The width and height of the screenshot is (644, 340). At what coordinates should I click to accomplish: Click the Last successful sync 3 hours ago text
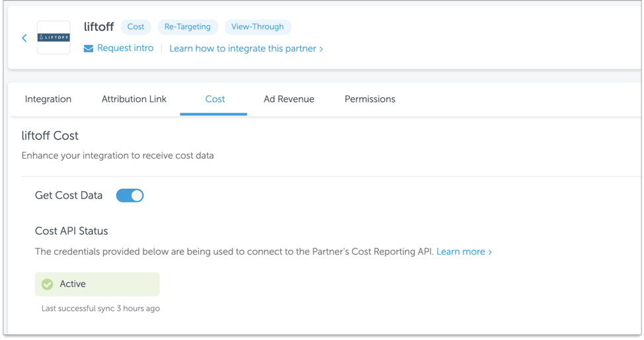(101, 308)
